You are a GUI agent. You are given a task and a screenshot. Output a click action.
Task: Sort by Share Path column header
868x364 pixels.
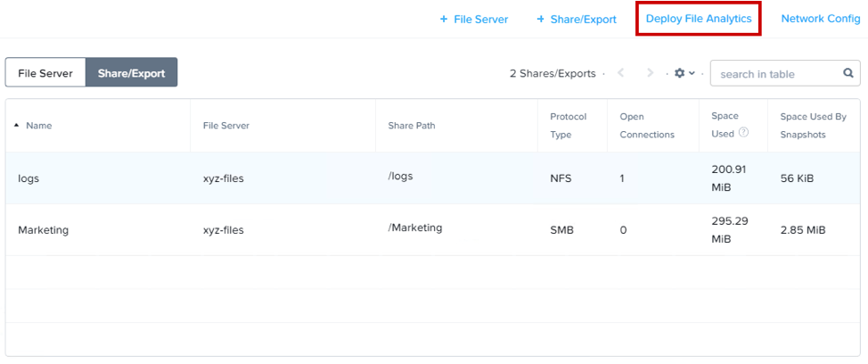point(412,126)
